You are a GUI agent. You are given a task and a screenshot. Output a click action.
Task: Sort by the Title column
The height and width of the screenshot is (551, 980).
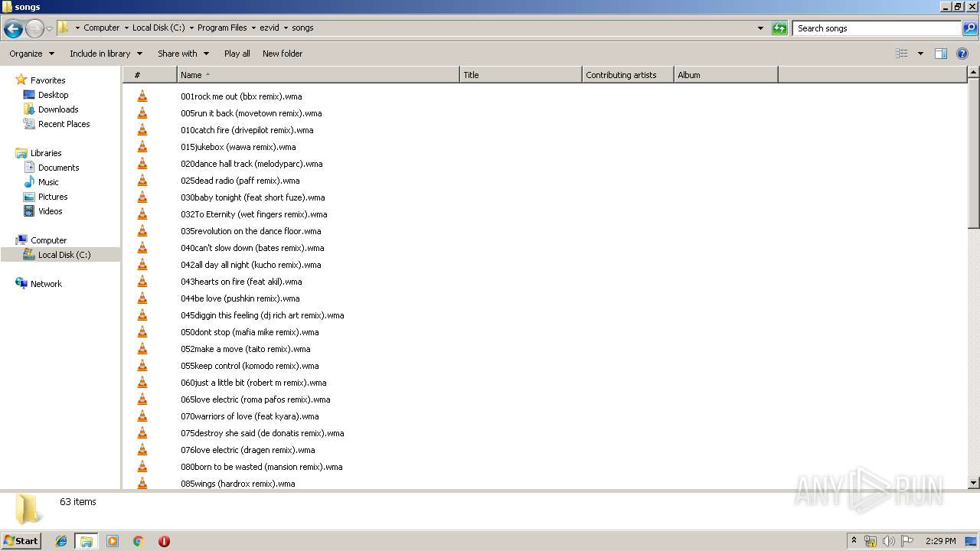[x=521, y=75]
